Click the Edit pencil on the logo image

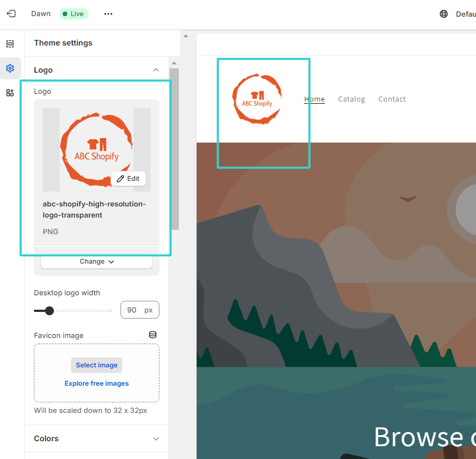click(x=128, y=178)
